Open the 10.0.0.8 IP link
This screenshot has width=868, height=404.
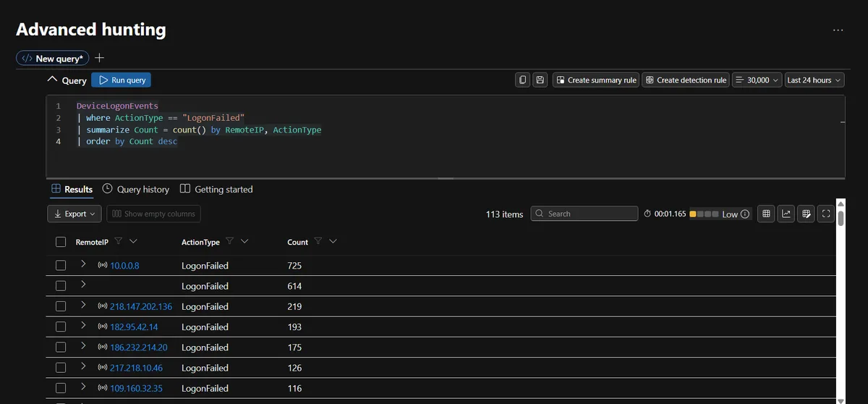pos(124,266)
